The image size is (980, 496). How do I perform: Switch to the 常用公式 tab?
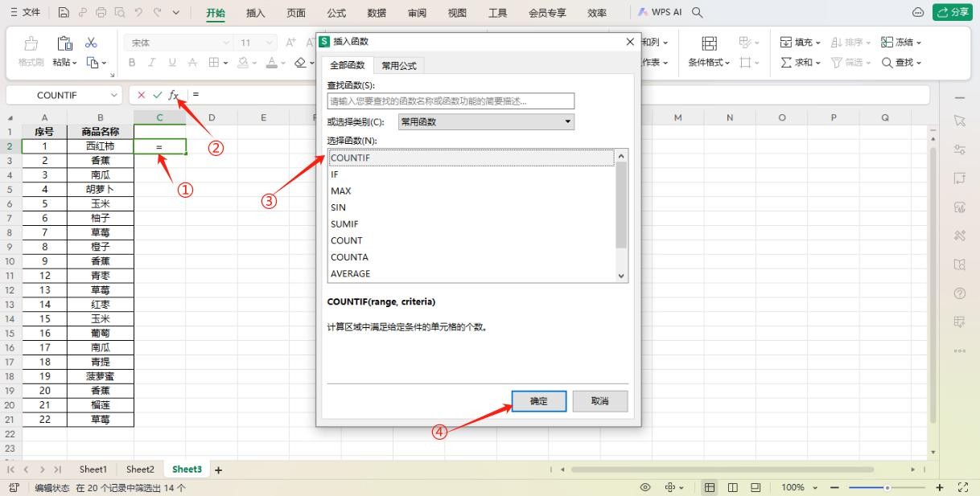click(x=399, y=66)
